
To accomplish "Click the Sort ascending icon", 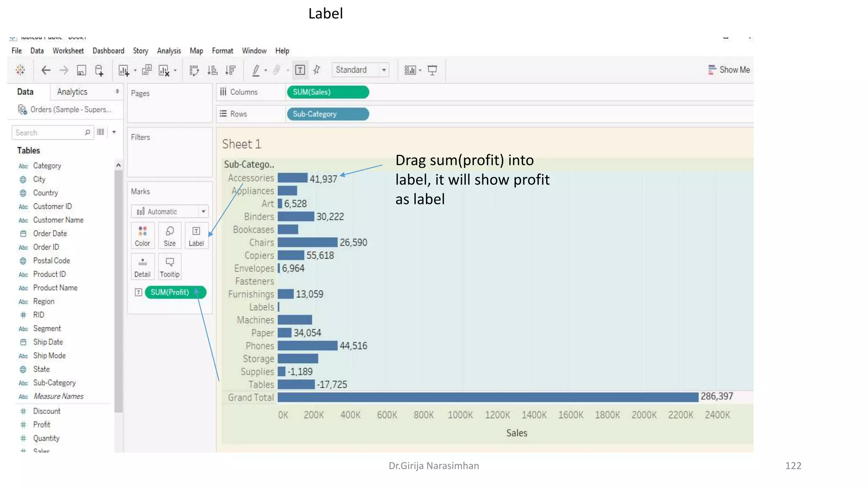I will click(x=212, y=70).
